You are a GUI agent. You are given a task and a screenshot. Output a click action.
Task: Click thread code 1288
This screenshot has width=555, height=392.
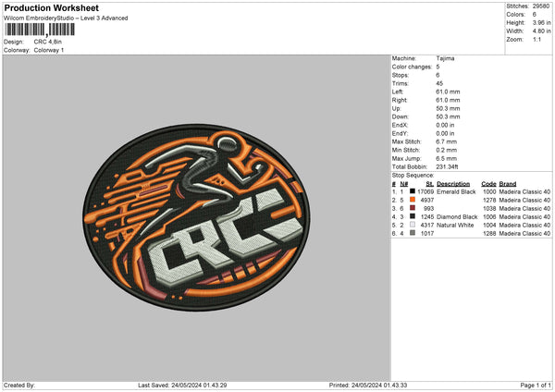(x=489, y=234)
